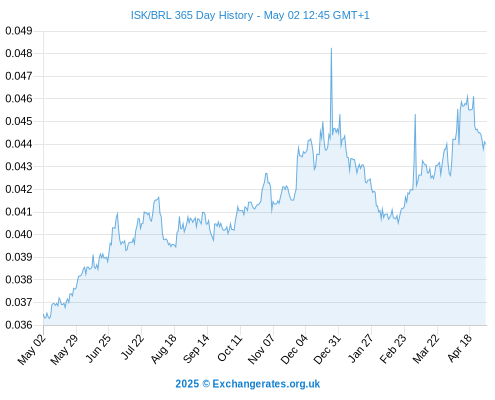Select the Dec 31 date label
This screenshot has width=495, height=400.
[x=327, y=349]
